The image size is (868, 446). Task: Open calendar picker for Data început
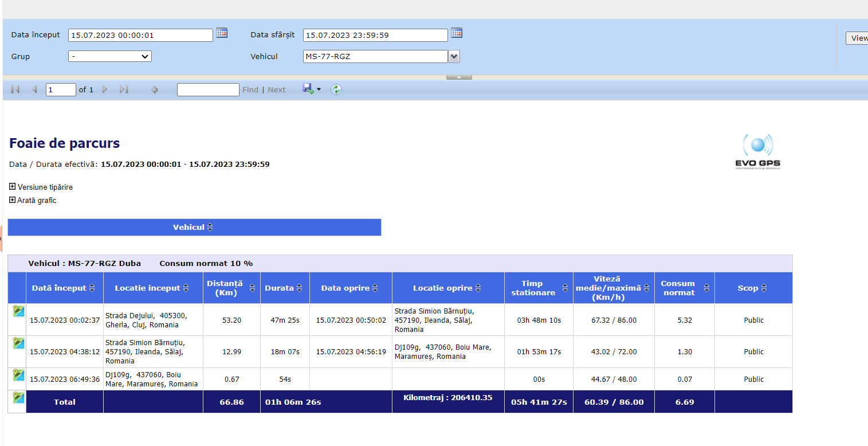point(222,33)
